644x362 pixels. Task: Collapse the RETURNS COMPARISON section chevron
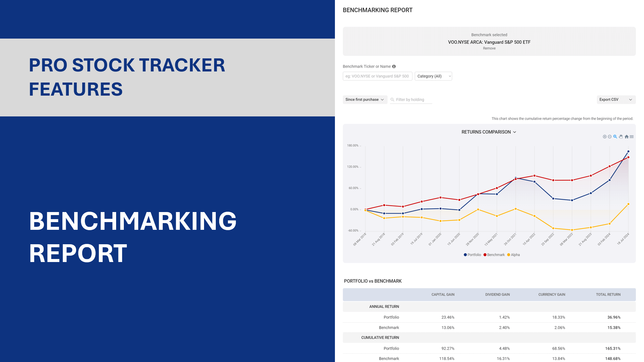pos(514,132)
